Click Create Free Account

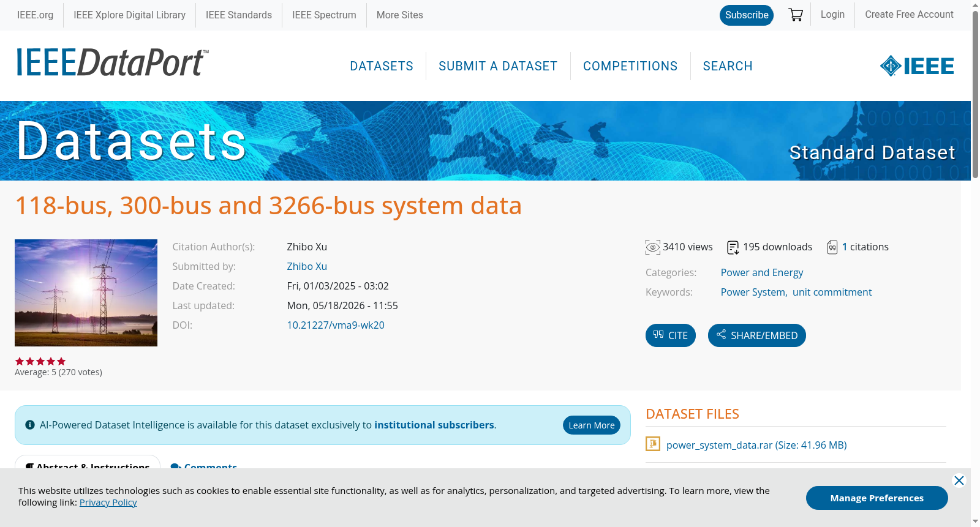click(x=909, y=15)
